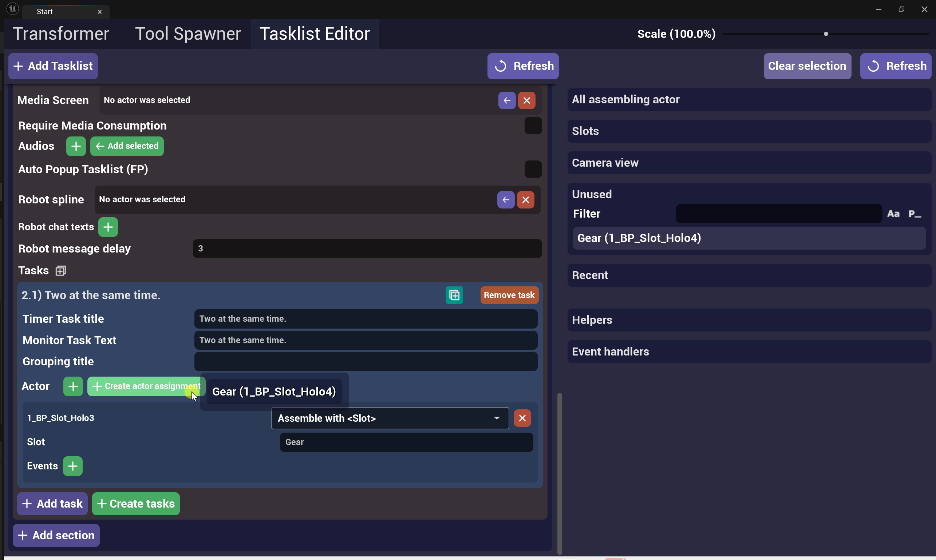Click the Robot spline assign arrow icon
936x560 pixels.
506,200
